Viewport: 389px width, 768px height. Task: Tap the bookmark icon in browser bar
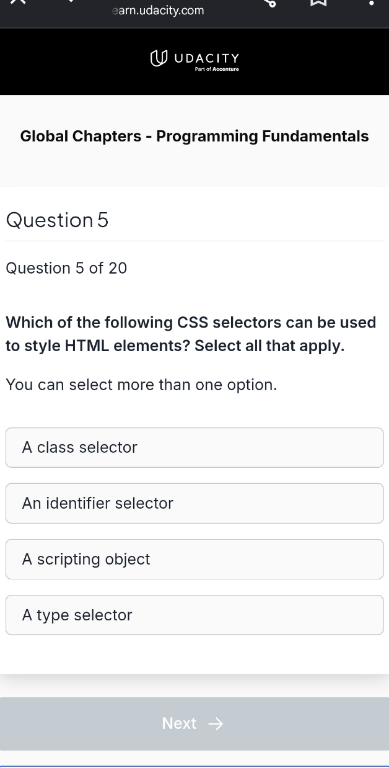point(318,2)
